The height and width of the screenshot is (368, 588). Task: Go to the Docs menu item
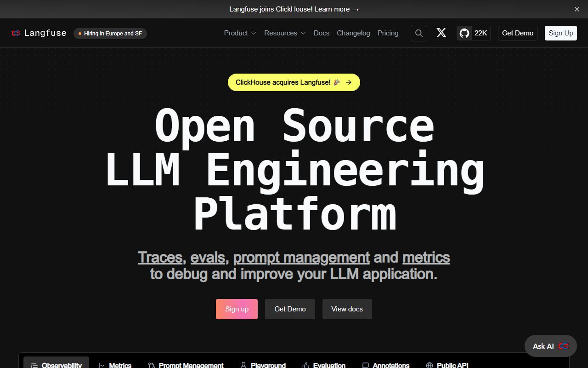coord(321,33)
